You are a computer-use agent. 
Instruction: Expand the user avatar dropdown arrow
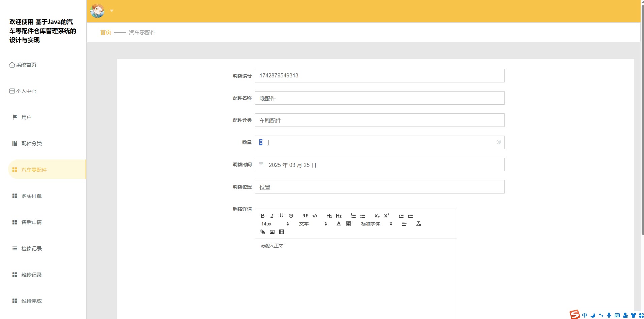(112, 11)
